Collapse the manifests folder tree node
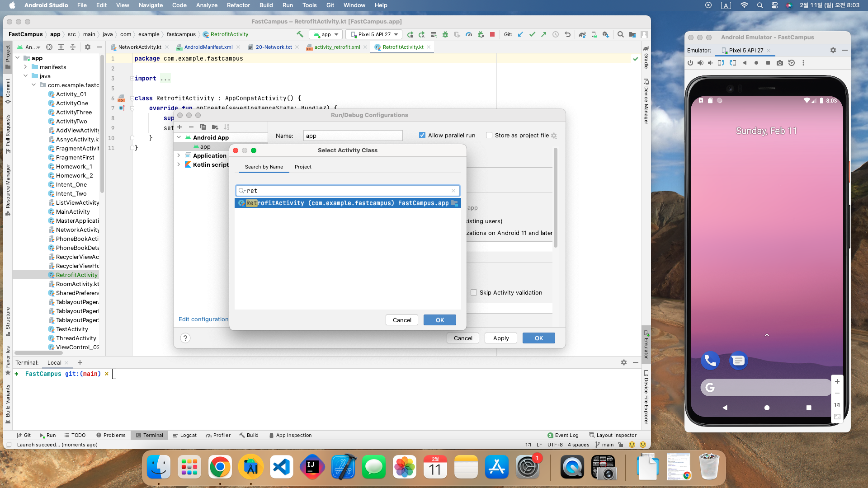 (x=26, y=67)
